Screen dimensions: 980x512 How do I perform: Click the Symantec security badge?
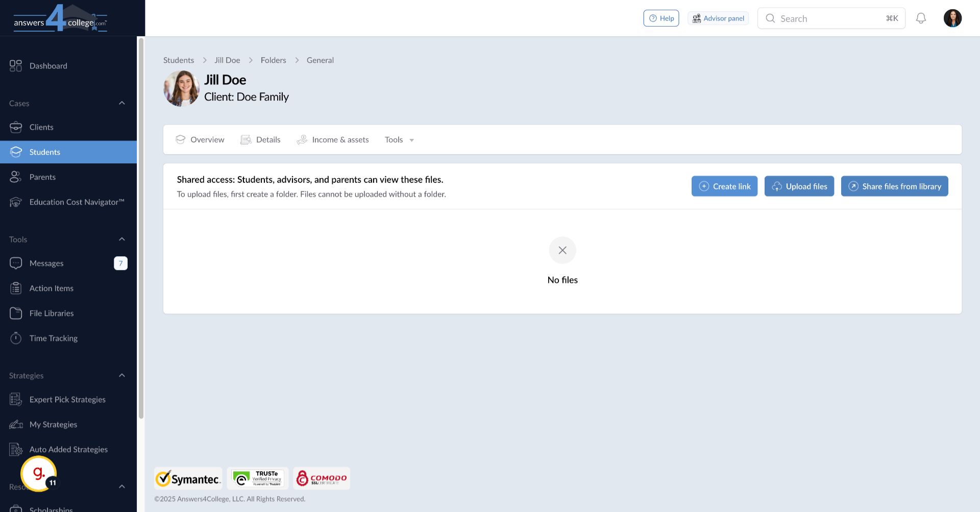tap(188, 479)
